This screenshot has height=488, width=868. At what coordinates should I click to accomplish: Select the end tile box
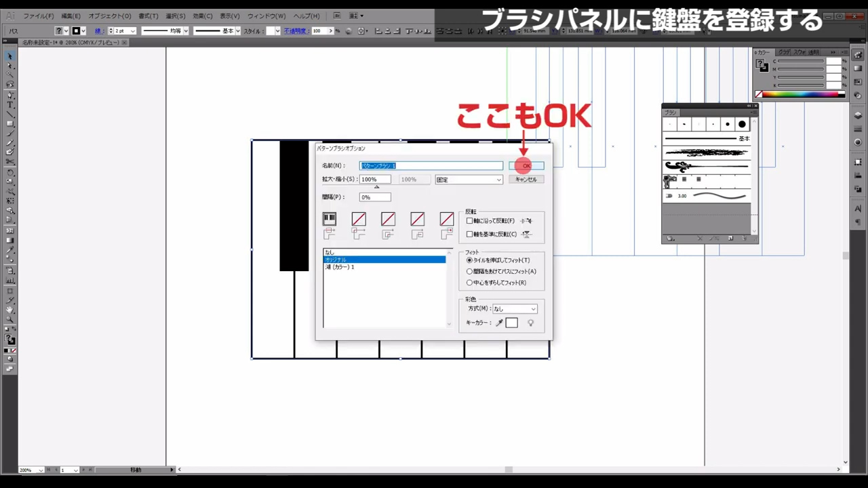pos(446,219)
